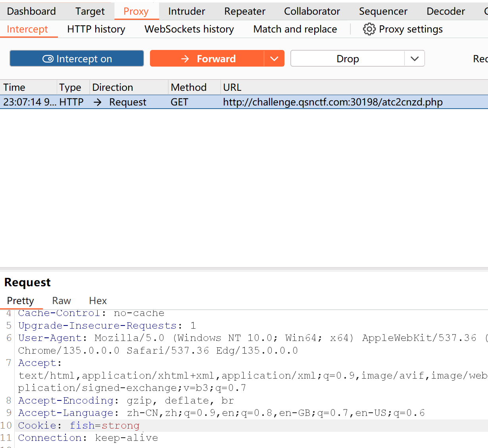Viewport: 488px width, 448px height.
Task: Expand the Forward dropdown arrow
Action: tap(274, 58)
